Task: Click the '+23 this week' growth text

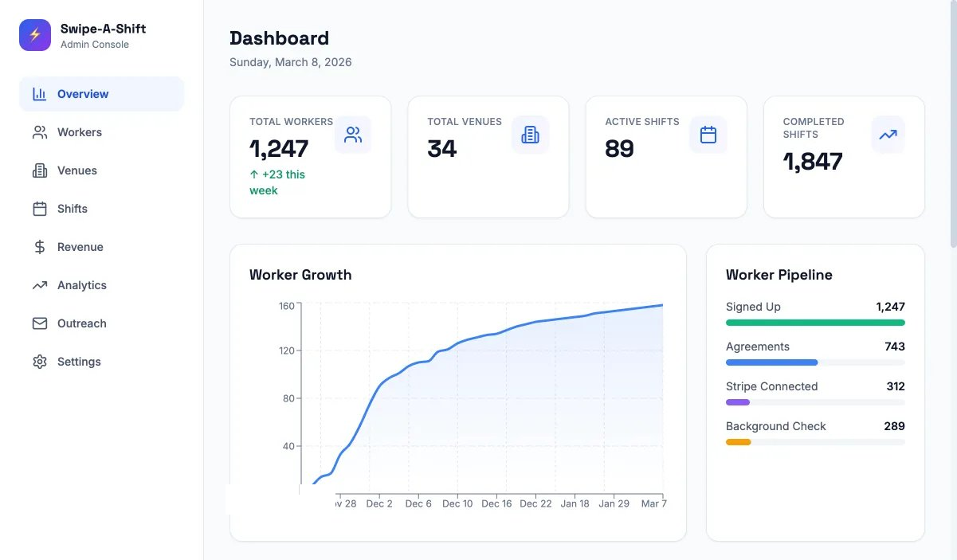Action: 277,182
